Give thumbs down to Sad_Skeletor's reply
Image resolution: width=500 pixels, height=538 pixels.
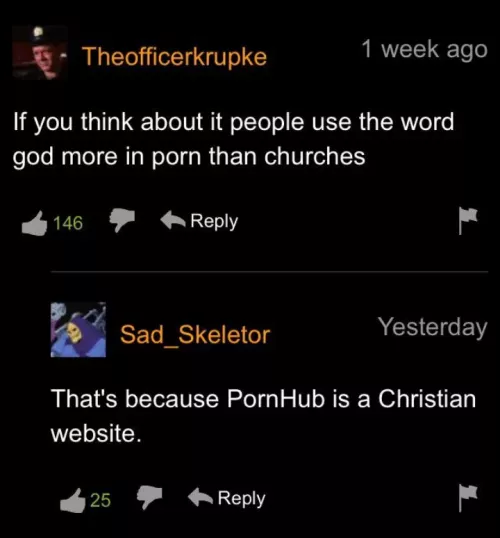(x=149, y=497)
